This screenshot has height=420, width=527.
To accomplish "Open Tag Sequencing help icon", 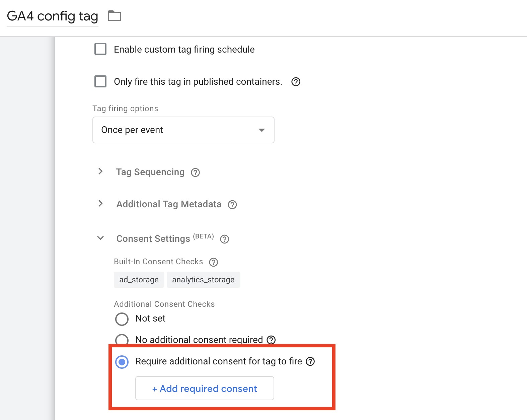I will tap(195, 172).
